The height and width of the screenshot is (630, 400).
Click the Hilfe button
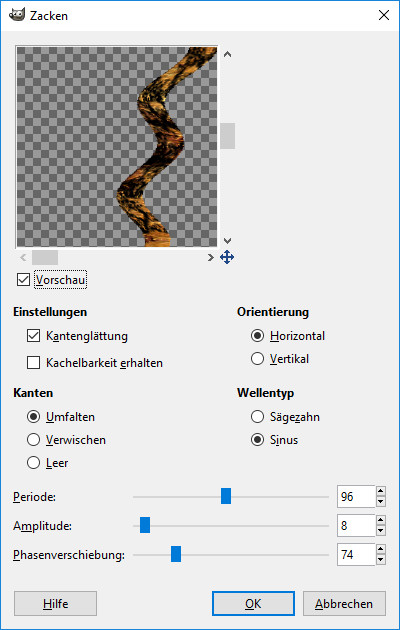55,603
